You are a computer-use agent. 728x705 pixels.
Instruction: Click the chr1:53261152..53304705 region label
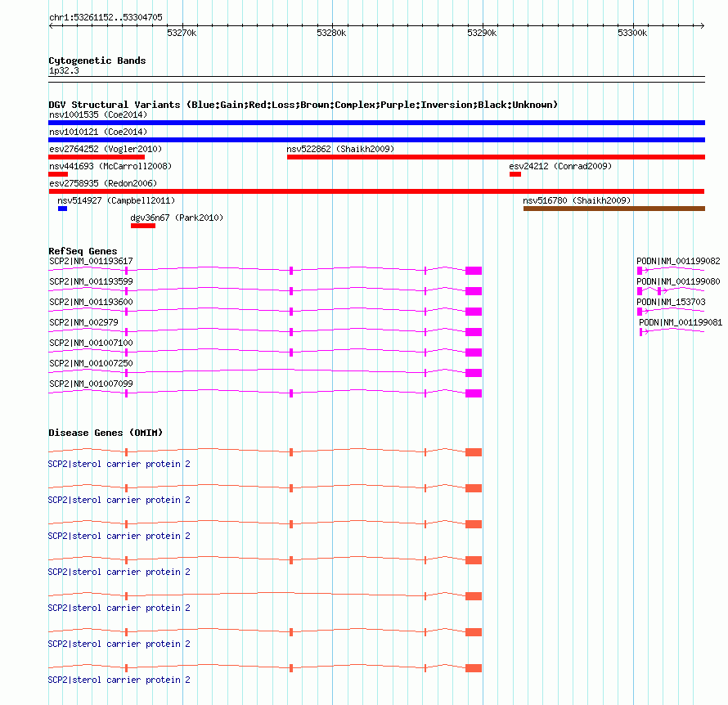pyautogui.click(x=106, y=17)
